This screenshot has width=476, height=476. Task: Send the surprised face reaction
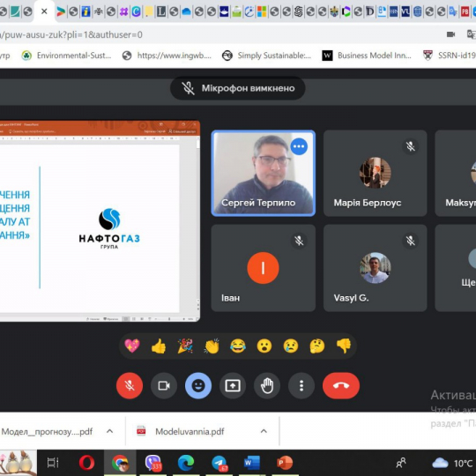click(x=264, y=346)
